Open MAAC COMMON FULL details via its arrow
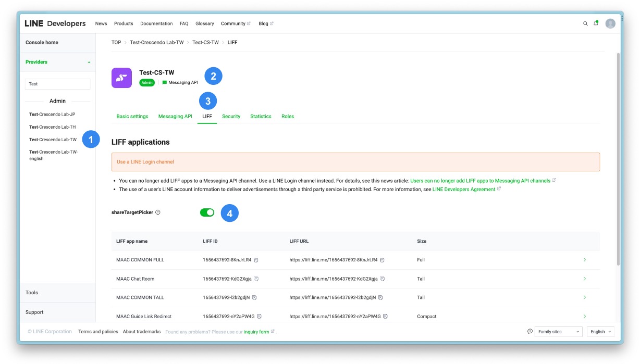 tap(585, 260)
